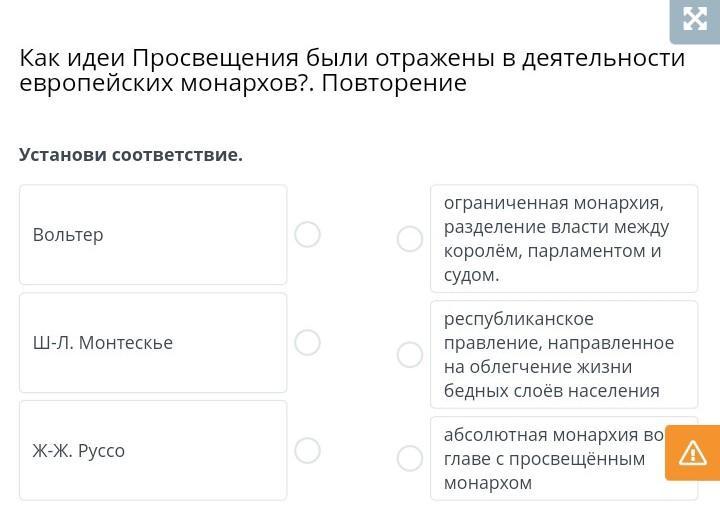This screenshot has width=720, height=526.
Task: Click the lesson title about идеи Просвещения
Action: (352, 70)
